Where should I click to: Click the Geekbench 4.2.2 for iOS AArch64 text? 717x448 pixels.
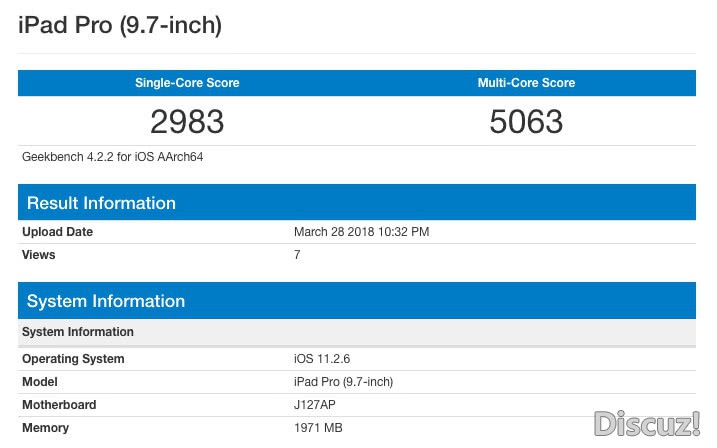pos(113,157)
